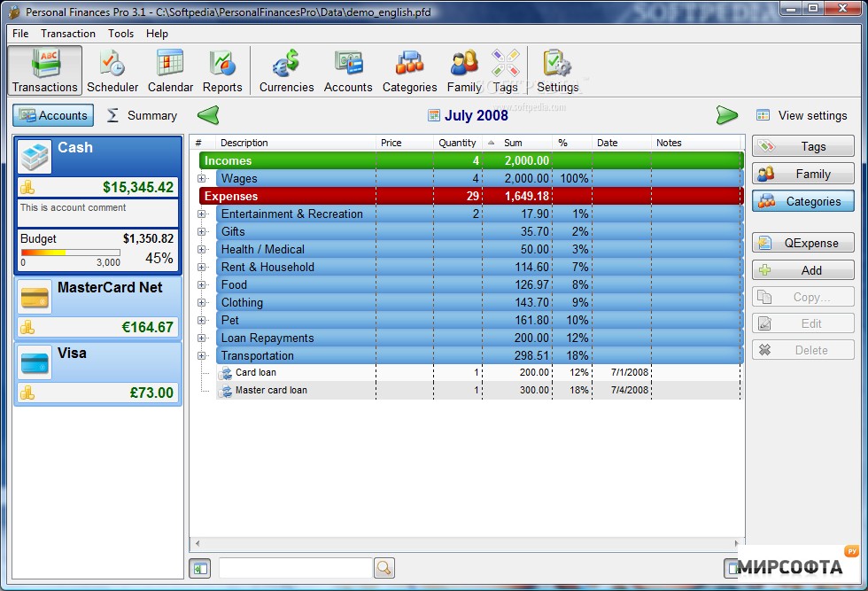Sort by the Quantity column header
This screenshot has width=868, height=591.
457,143
